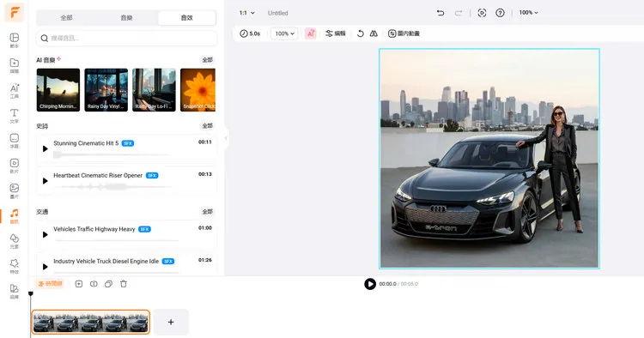Image resolution: width=644 pixels, height=338 pixels.
Task: Click the split clip icon
Action: [94, 284]
